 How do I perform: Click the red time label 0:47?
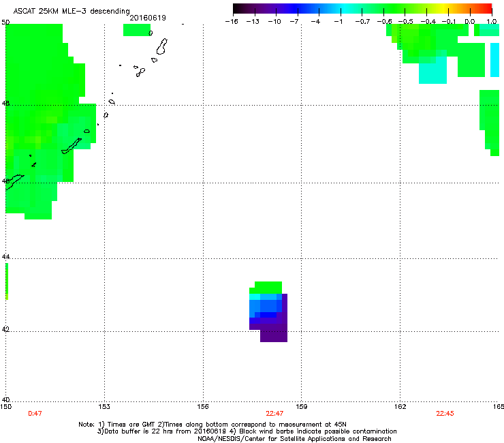pyautogui.click(x=35, y=414)
